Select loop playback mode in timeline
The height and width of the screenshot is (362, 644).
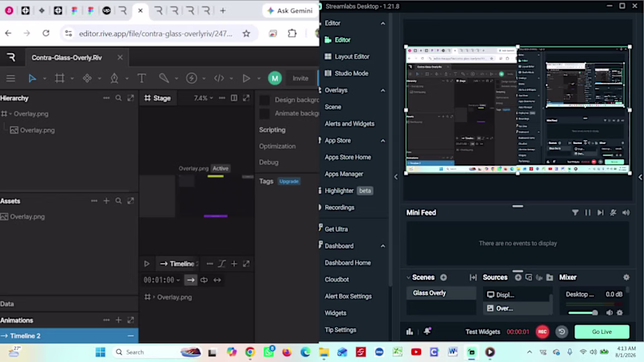(204, 280)
